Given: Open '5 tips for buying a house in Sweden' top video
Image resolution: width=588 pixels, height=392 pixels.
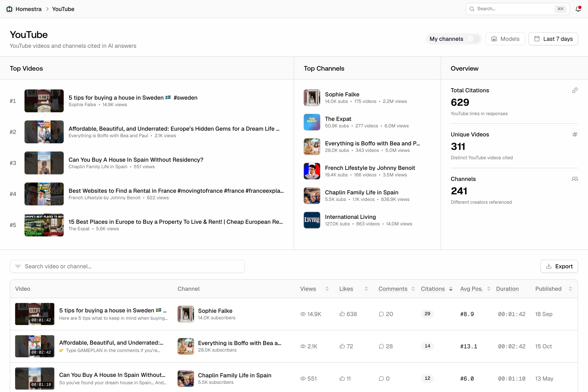Looking at the screenshot, I should (x=133, y=98).
